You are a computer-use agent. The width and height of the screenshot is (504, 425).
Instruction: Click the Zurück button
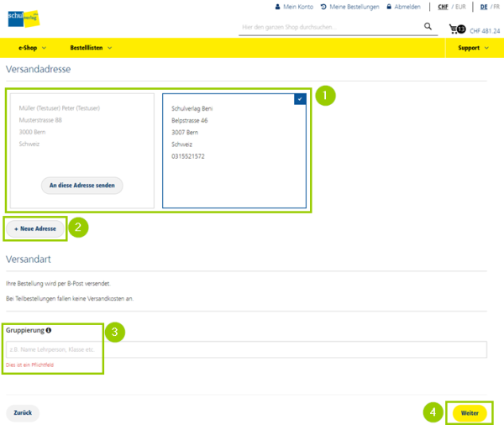23,413
